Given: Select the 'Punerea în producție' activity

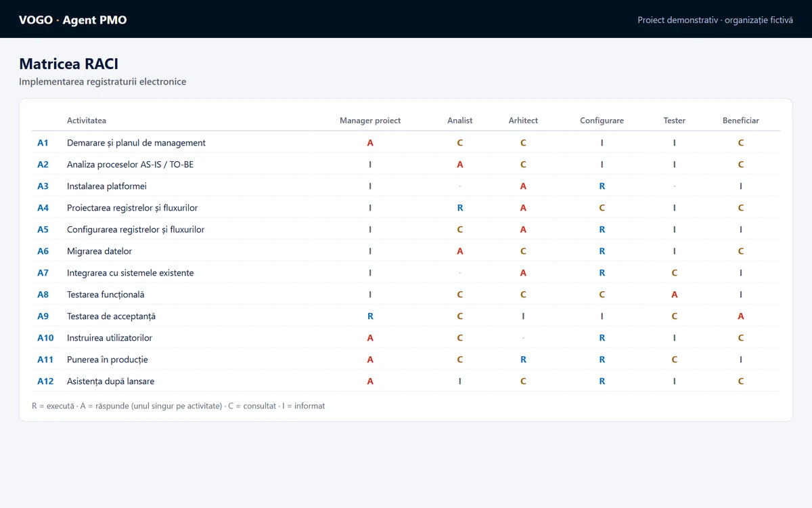Looking at the screenshot, I should pyautogui.click(x=107, y=360).
